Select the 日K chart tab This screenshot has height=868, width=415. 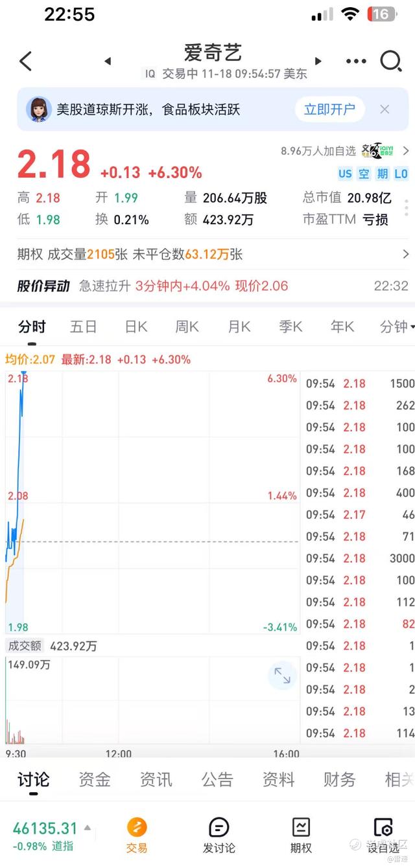pyautogui.click(x=136, y=327)
